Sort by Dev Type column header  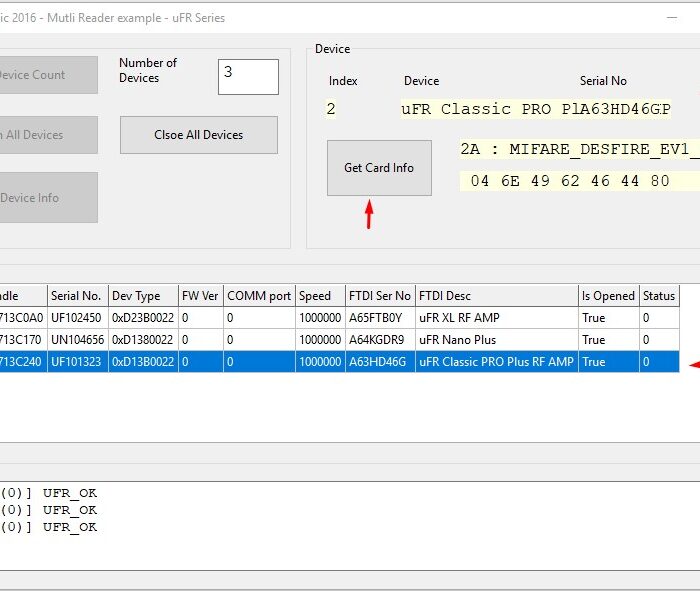point(143,296)
